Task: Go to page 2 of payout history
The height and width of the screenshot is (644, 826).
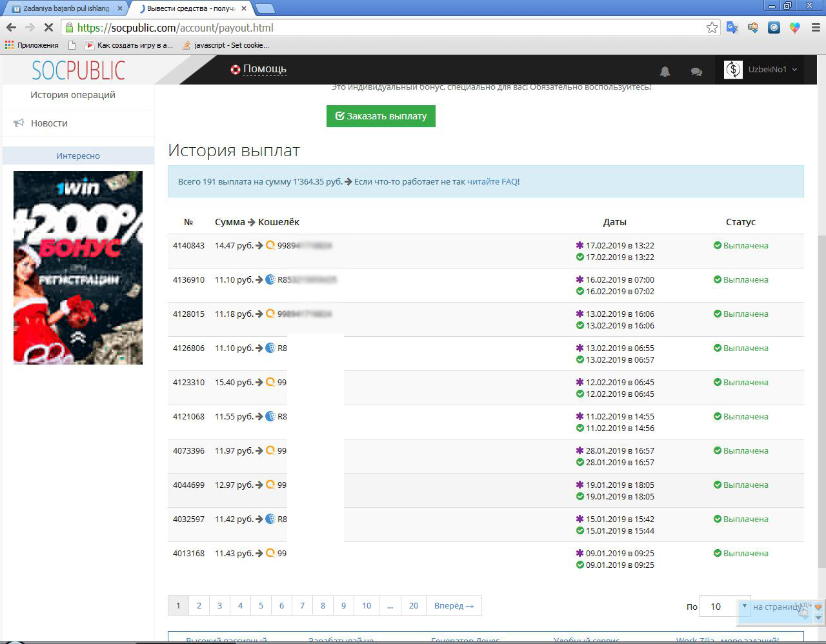Action: pyautogui.click(x=199, y=605)
